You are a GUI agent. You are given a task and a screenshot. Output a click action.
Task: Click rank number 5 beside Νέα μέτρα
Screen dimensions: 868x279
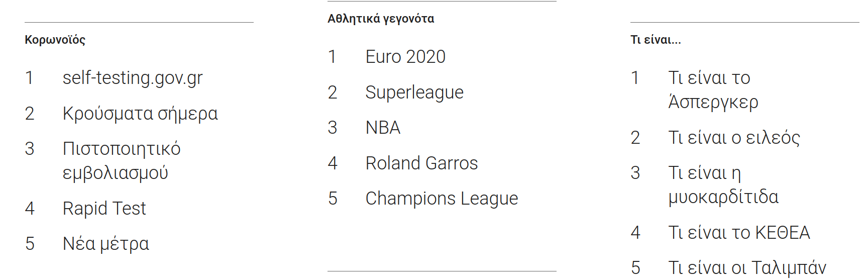pos(30,244)
